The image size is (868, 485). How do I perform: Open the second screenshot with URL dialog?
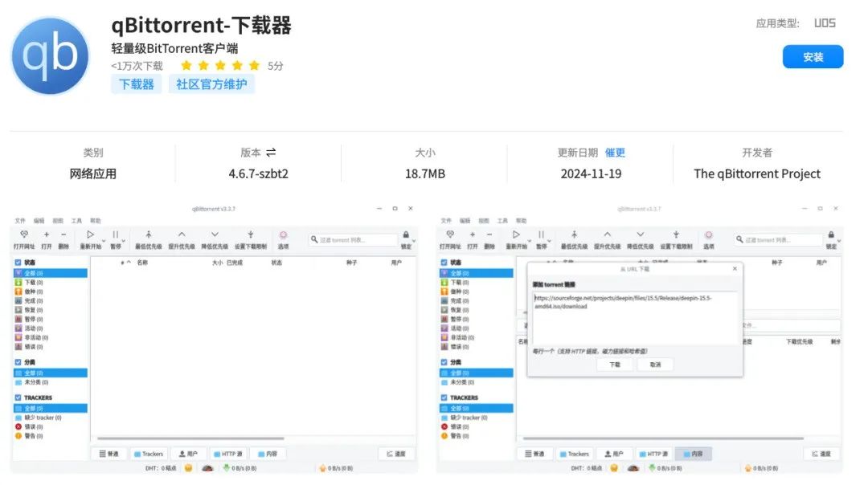click(640, 338)
